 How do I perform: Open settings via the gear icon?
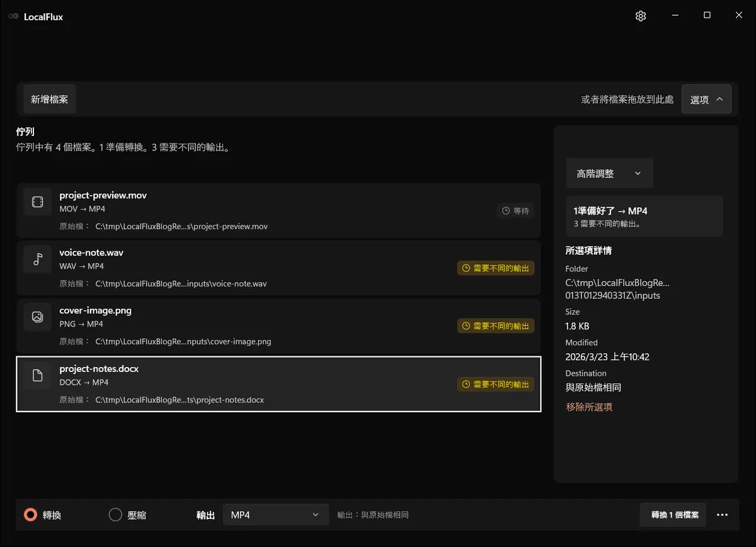[x=641, y=16]
